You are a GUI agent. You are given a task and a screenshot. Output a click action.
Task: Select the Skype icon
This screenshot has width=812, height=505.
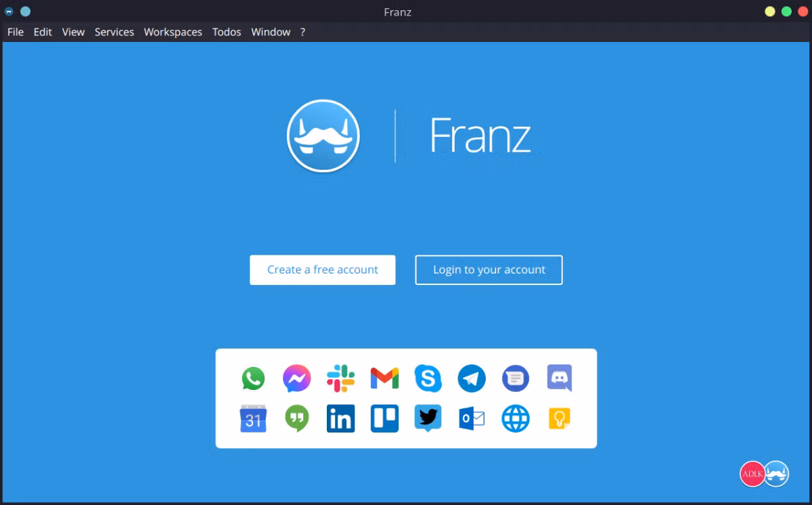pos(428,378)
